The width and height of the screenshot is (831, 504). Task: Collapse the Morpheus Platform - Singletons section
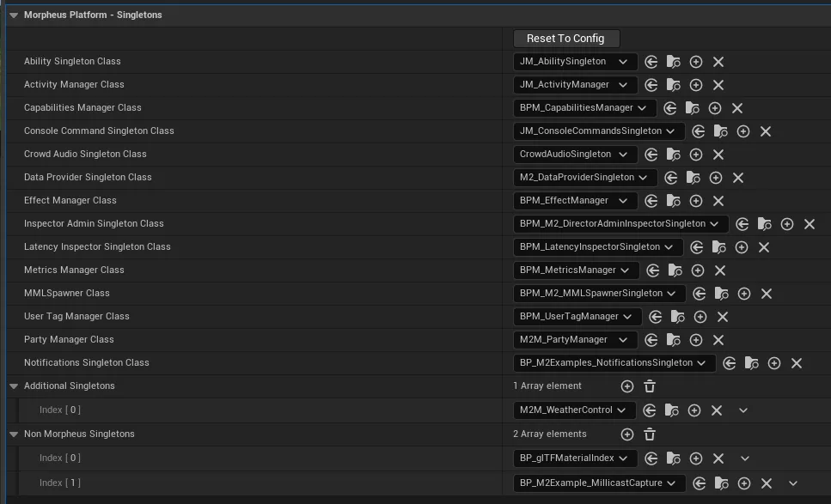click(x=14, y=15)
